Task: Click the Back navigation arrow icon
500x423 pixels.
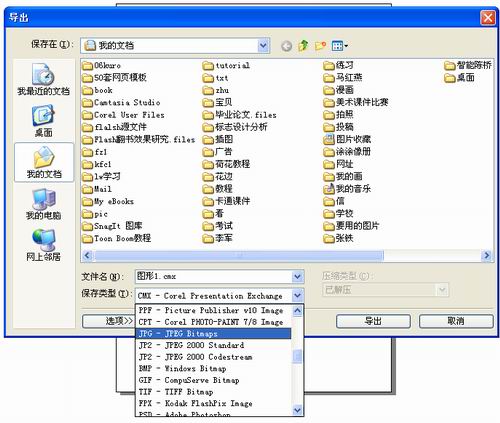Action: point(286,46)
